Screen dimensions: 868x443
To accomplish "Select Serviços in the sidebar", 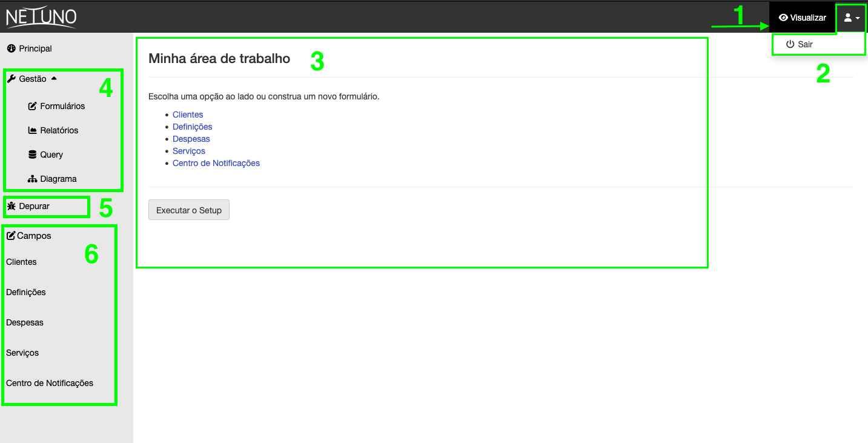I will (22, 353).
